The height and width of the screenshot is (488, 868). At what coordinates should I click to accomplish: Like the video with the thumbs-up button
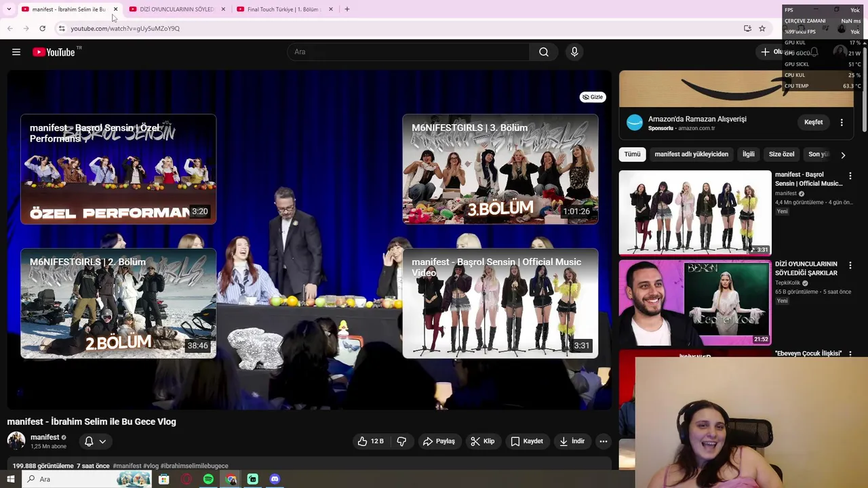click(371, 441)
